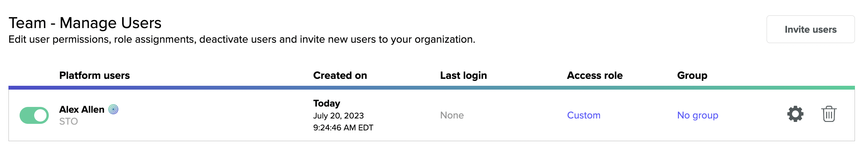Click the Edit user permissions description text
The width and height of the screenshot is (868, 160).
pyautogui.click(x=242, y=40)
